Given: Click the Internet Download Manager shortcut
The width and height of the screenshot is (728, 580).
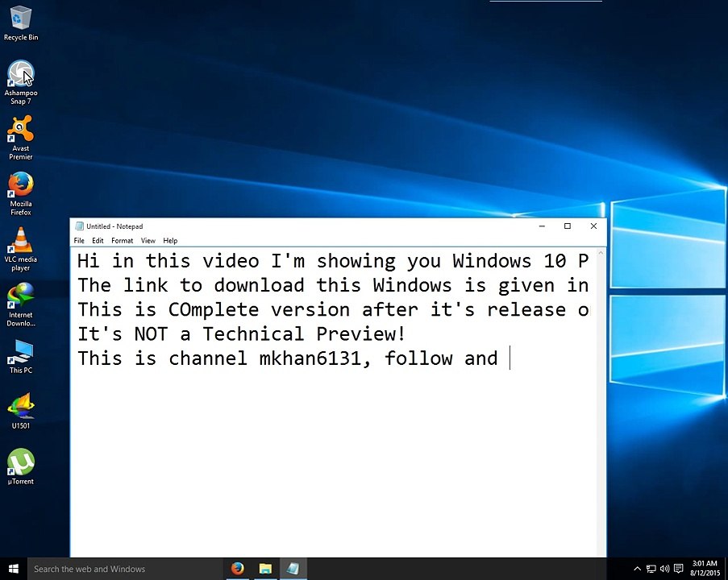Looking at the screenshot, I should pos(21,304).
